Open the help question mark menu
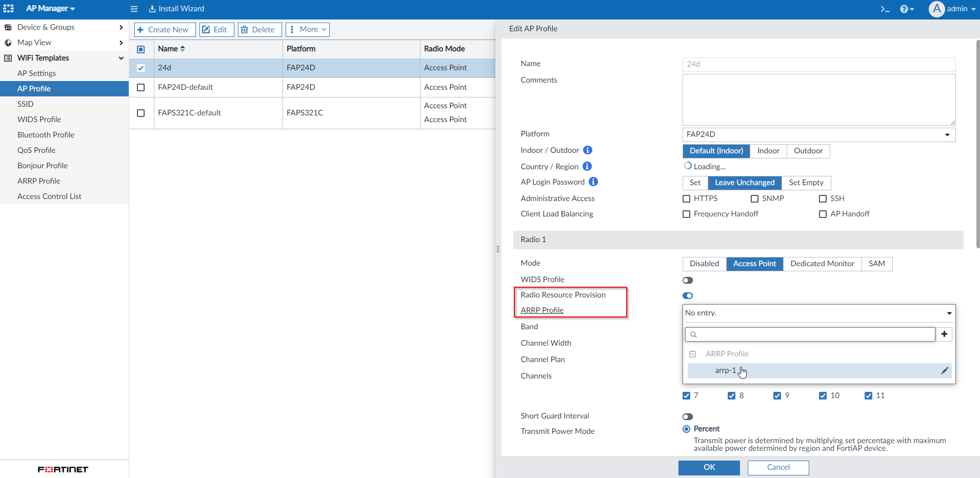Screen dimensions: 980x478 click(906, 9)
